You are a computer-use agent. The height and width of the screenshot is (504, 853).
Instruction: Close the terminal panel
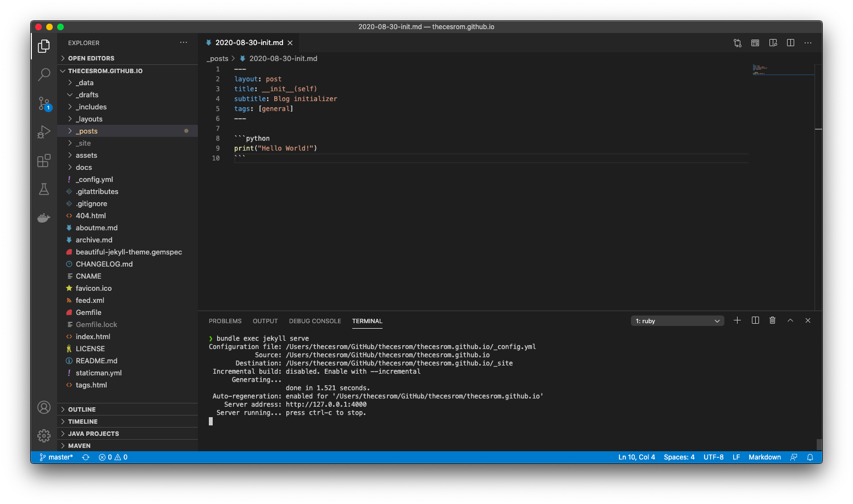(x=808, y=320)
